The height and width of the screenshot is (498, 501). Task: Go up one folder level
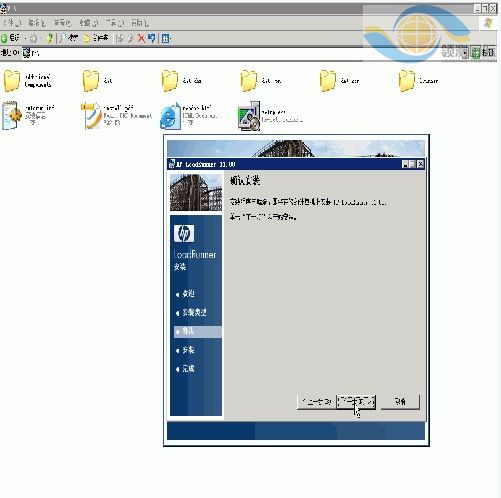point(50,38)
